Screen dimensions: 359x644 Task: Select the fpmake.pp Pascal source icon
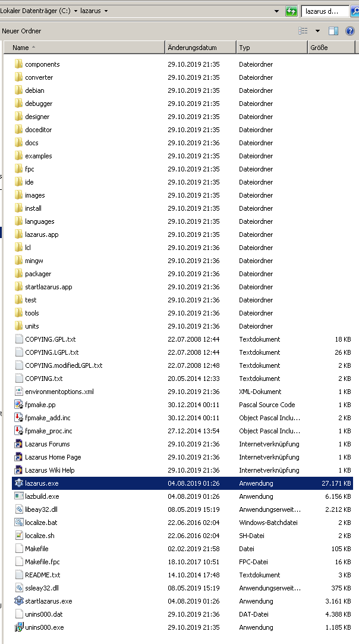pyautogui.click(x=19, y=405)
